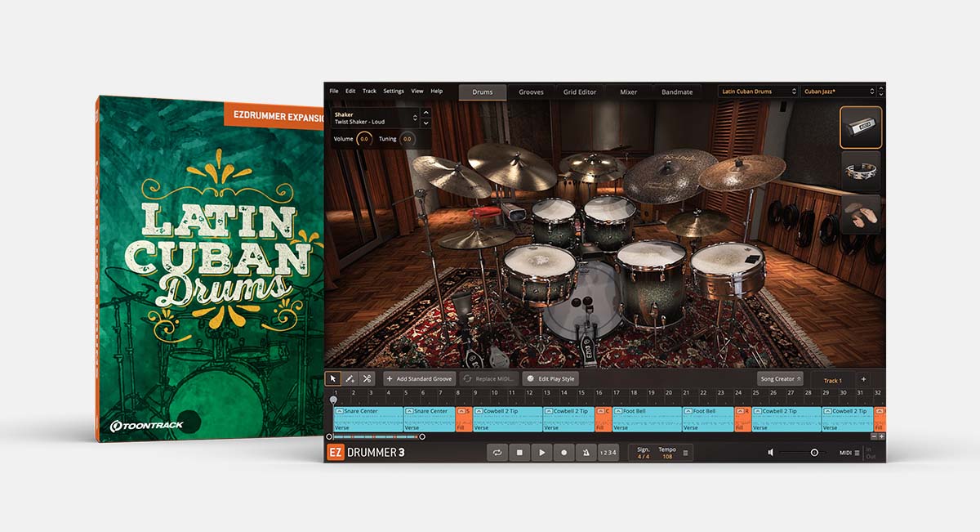Select the hand clap percussion thumbnail
The image size is (980, 532).
point(861,214)
